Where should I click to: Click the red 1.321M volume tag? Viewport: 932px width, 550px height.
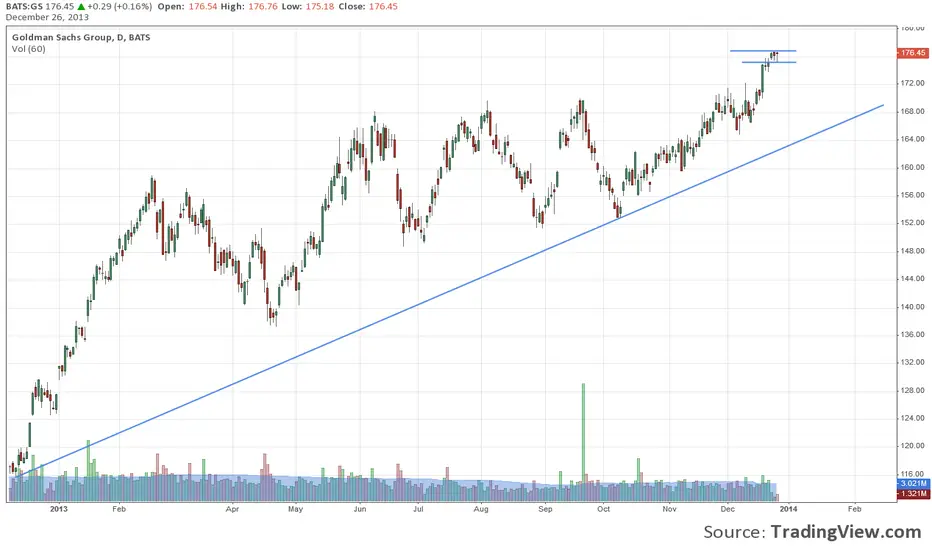913,494
